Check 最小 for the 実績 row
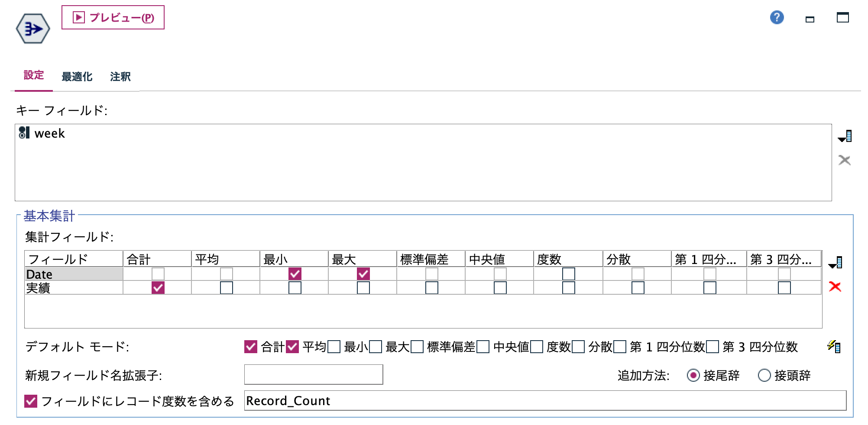Screen dimensions: 868x425 coord(295,288)
